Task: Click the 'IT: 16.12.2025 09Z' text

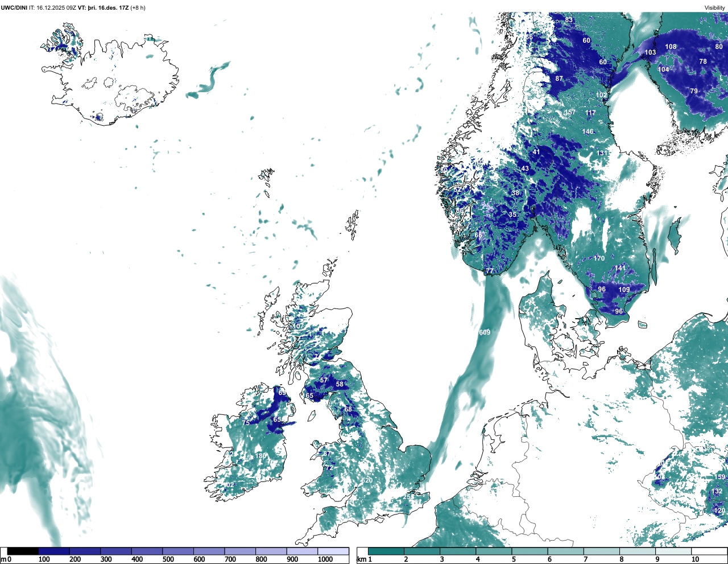Action: coord(52,8)
